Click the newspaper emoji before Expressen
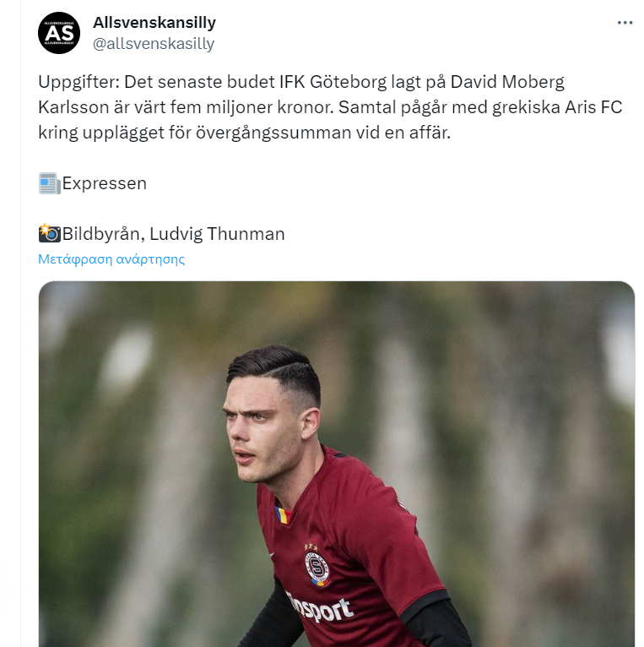This screenshot has height=647, width=644. pos(50,183)
